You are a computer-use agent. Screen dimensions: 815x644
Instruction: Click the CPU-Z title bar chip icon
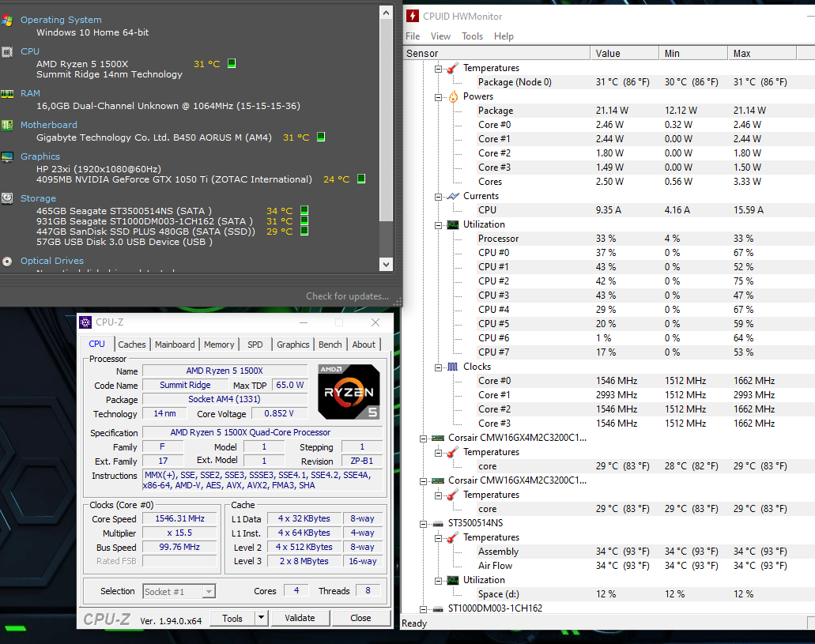[85, 322]
